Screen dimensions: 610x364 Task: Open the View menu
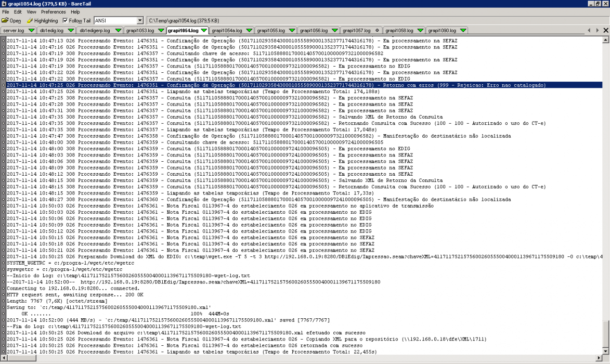click(x=32, y=12)
